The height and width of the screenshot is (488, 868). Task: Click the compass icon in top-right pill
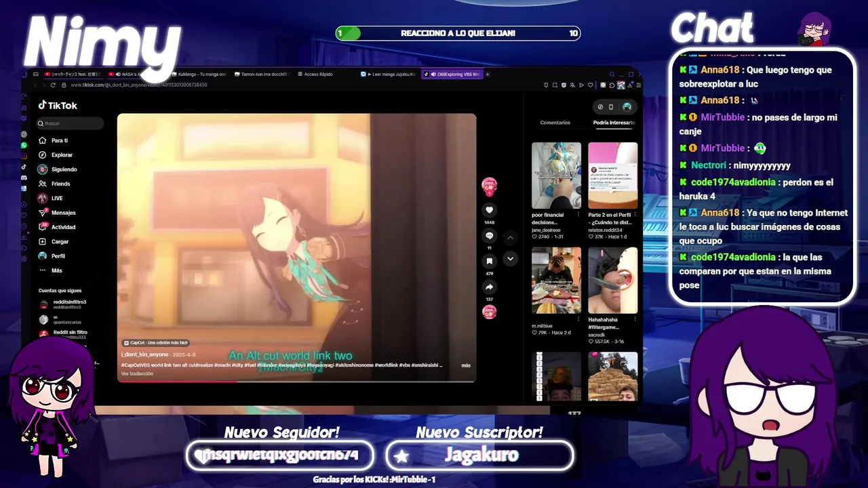[x=600, y=106]
